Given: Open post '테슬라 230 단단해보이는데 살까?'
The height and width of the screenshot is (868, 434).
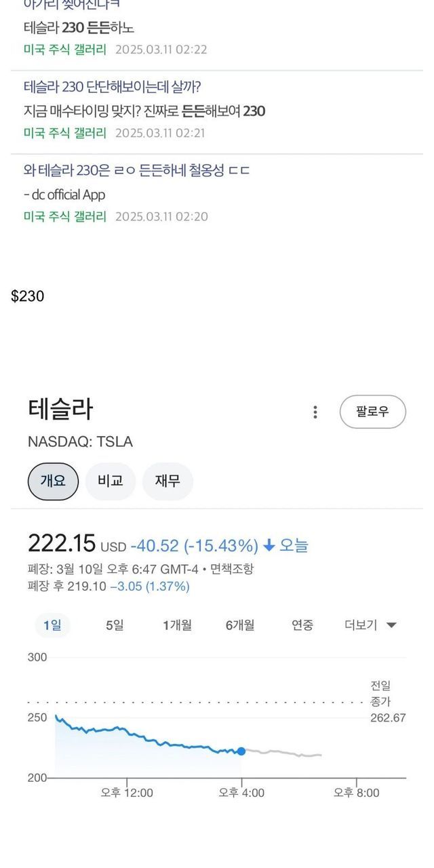Looking at the screenshot, I should point(113,87).
